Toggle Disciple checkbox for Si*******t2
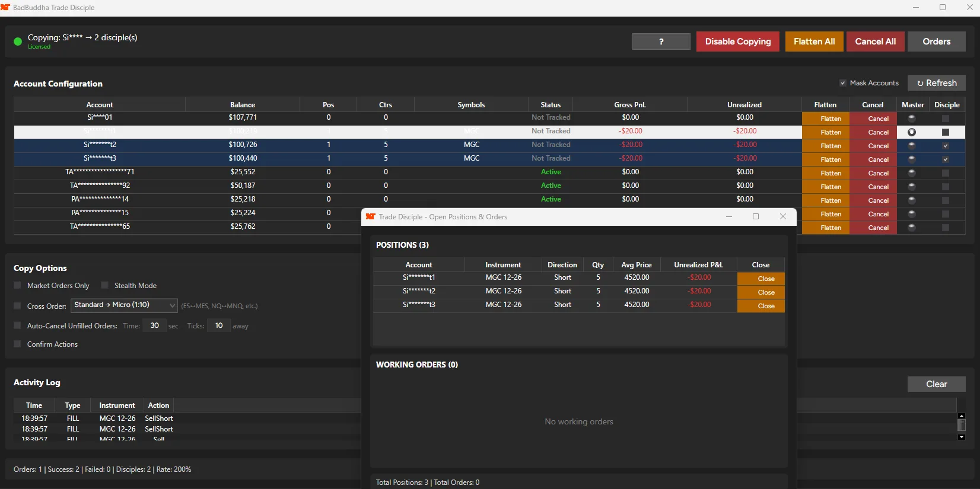This screenshot has width=980, height=489. (946, 146)
